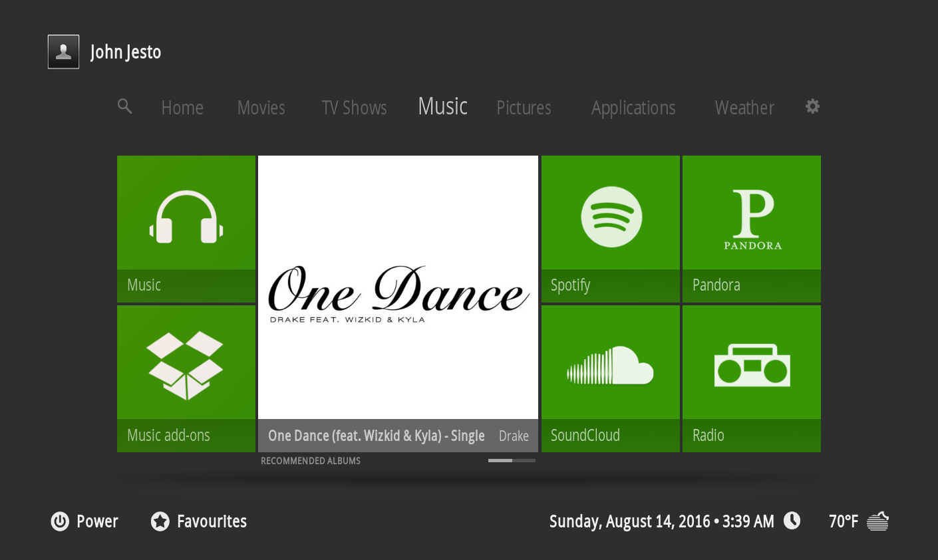
Task: Open settings via the gear icon
Action: click(812, 106)
